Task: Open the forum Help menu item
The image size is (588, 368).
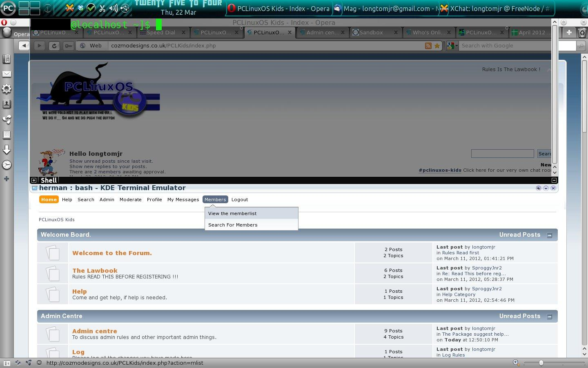Action: [67, 200]
